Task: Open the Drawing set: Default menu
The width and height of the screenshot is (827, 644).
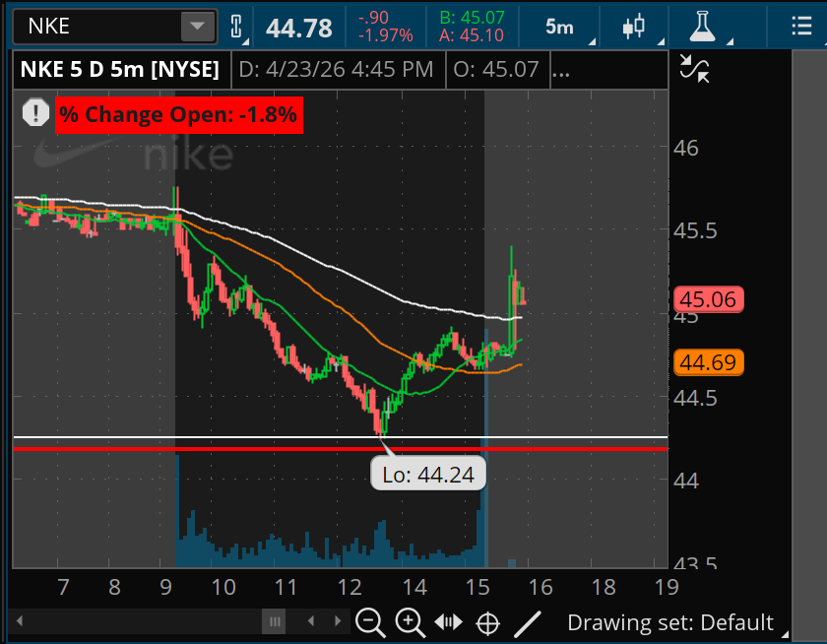Action: (x=670, y=623)
